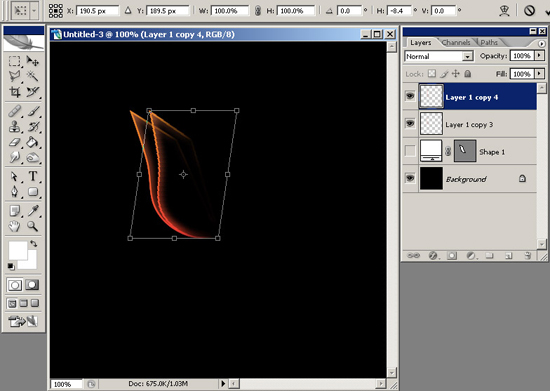Toggle lock transparent pixels
Viewport: 550px width, 391px height.
point(432,74)
